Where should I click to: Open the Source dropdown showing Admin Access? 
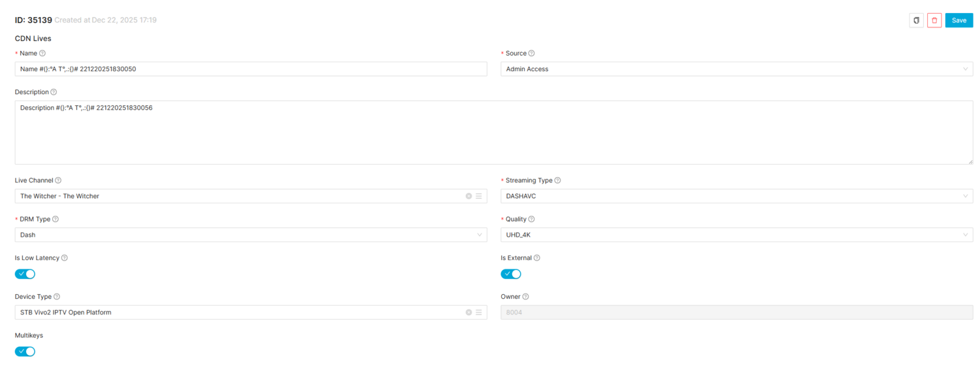point(736,69)
